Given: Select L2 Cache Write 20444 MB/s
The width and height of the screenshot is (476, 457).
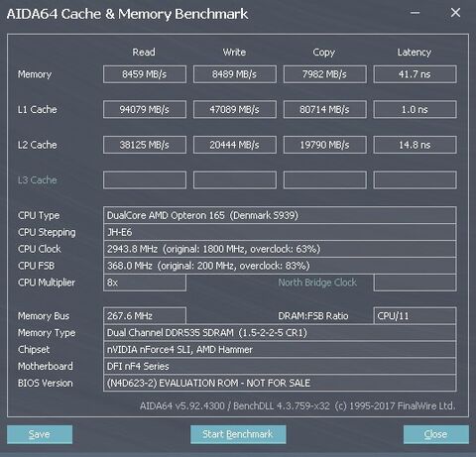Looking at the screenshot, I should click(x=235, y=145).
